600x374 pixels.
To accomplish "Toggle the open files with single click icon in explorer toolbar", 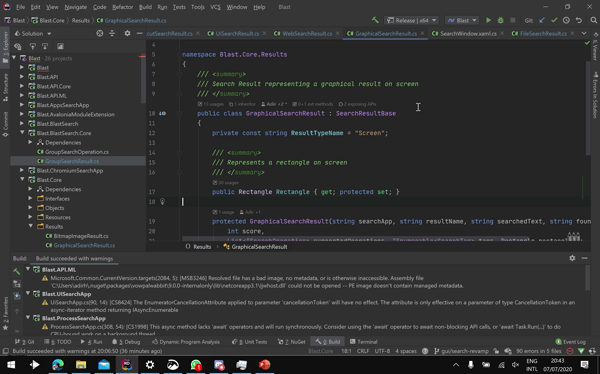I will pyautogui.click(x=45, y=46).
